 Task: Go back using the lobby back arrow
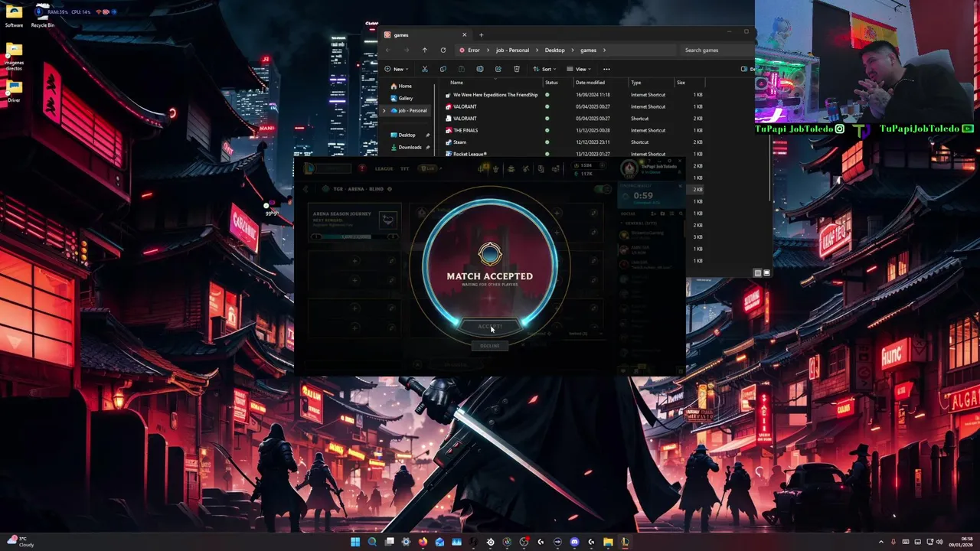[x=305, y=189]
